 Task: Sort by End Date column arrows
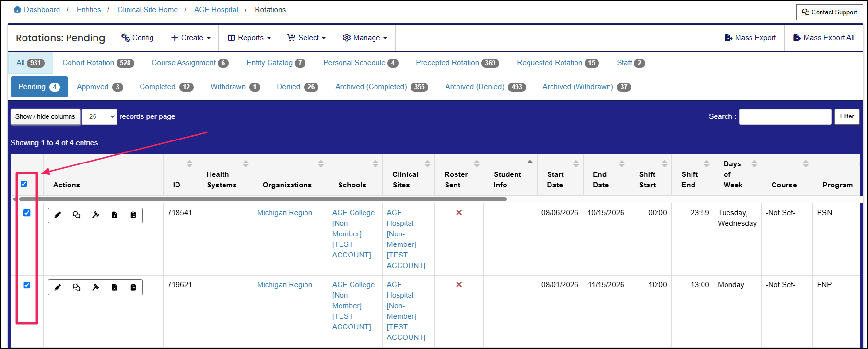pos(622,163)
